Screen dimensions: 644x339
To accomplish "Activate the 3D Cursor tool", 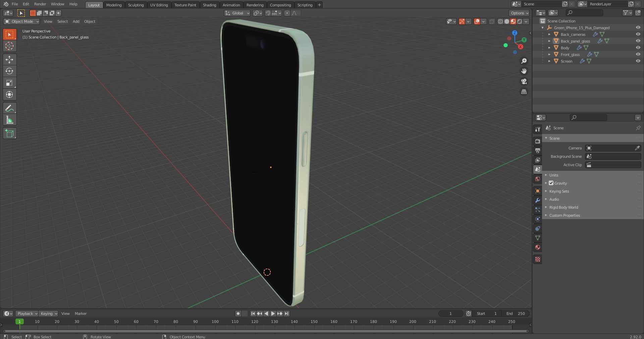I will click(9, 46).
